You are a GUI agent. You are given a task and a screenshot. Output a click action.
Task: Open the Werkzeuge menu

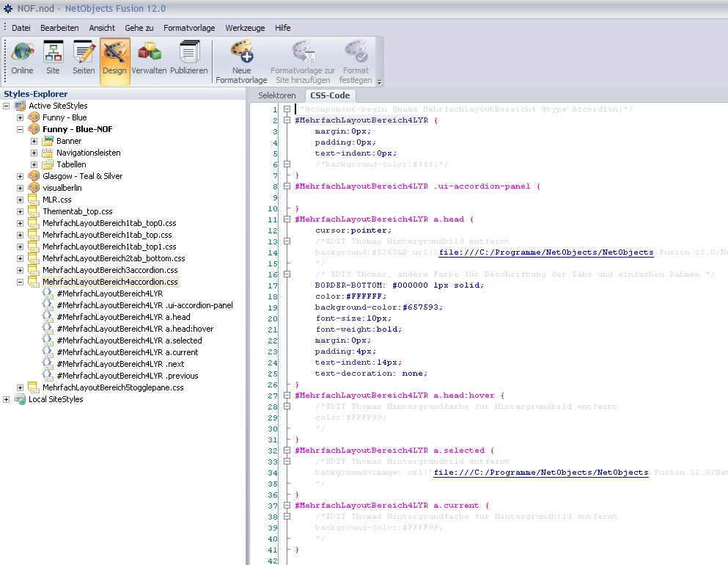[245, 28]
